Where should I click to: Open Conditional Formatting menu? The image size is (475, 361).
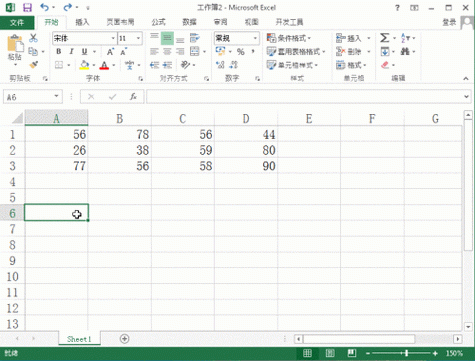[288, 38]
